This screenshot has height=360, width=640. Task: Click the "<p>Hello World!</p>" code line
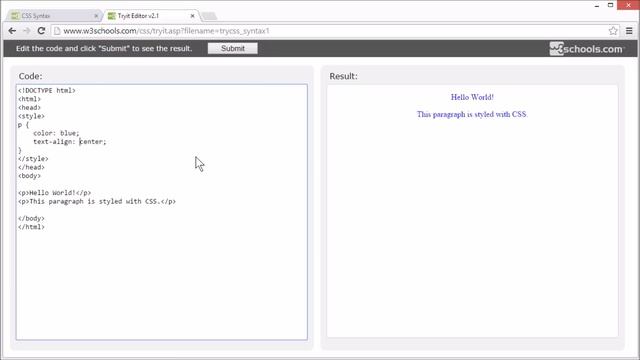(55, 193)
